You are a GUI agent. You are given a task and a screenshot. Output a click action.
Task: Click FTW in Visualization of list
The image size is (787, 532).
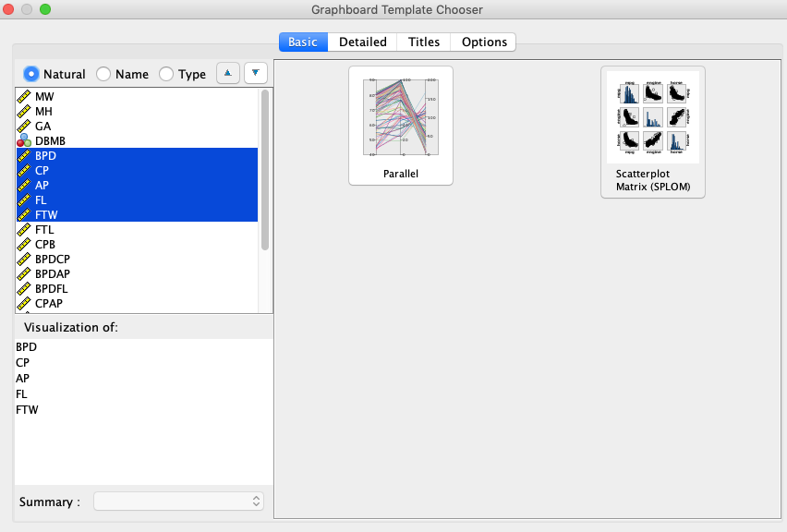click(x=27, y=409)
